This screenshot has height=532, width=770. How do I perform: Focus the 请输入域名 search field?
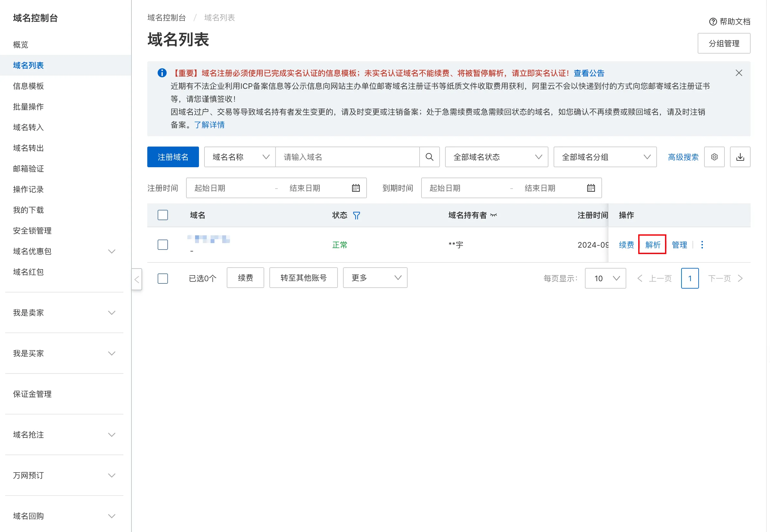coord(347,157)
